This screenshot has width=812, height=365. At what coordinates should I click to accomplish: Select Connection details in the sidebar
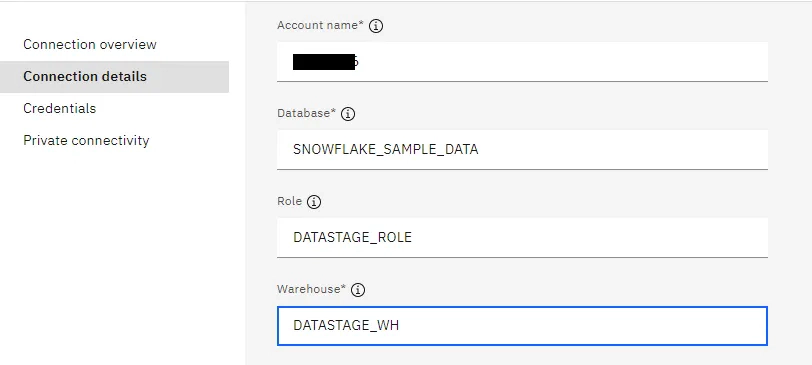114,77
